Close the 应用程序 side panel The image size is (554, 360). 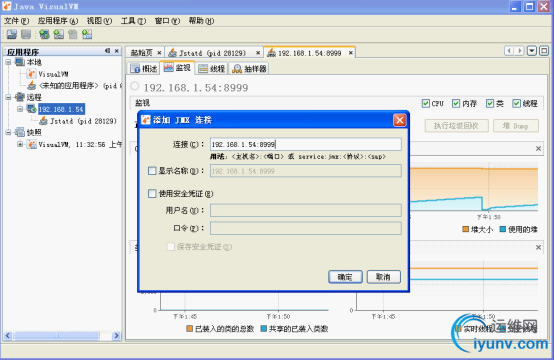click(x=117, y=51)
